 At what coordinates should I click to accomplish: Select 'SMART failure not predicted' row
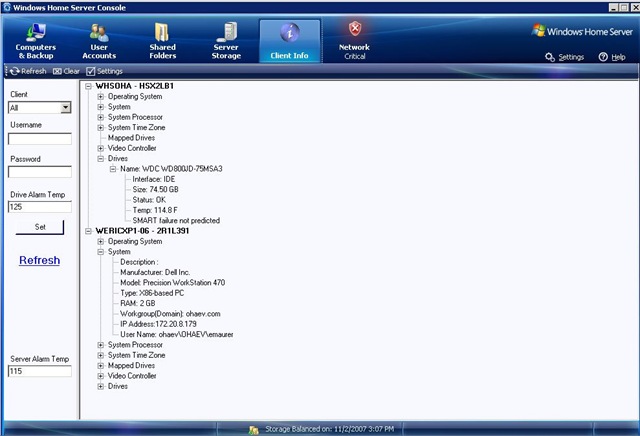(176, 220)
